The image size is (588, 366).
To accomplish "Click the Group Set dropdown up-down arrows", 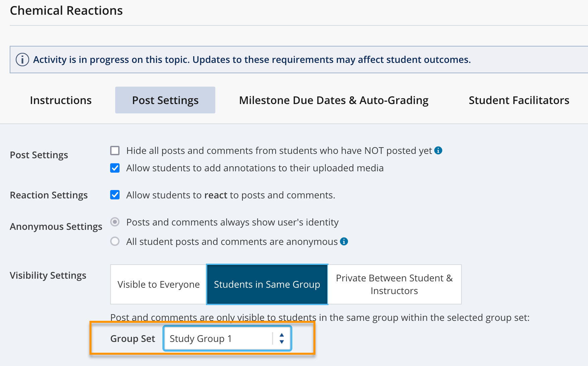I will click(x=282, y=339).
